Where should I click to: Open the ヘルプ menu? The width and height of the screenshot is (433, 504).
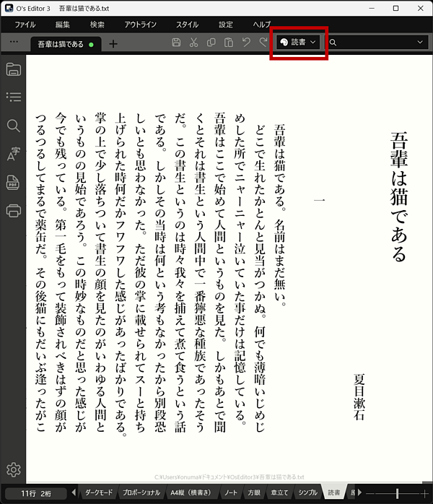(261, 25)
